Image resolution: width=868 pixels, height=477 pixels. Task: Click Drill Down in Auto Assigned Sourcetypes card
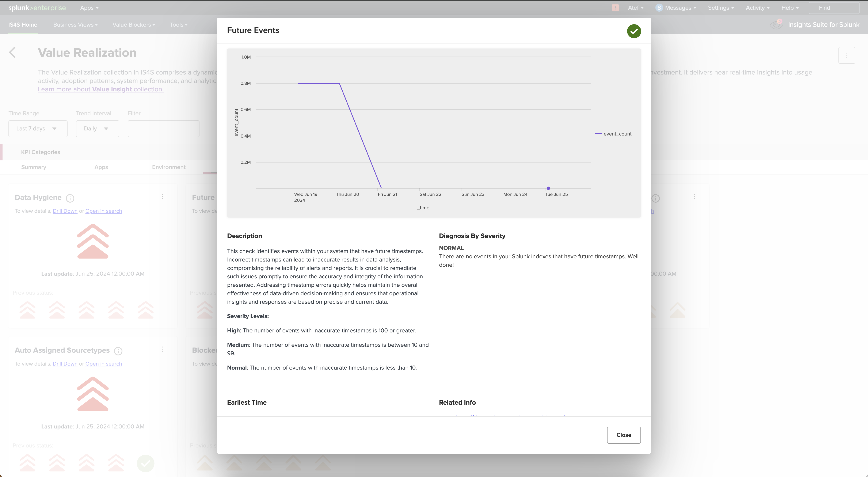(65, 364)
